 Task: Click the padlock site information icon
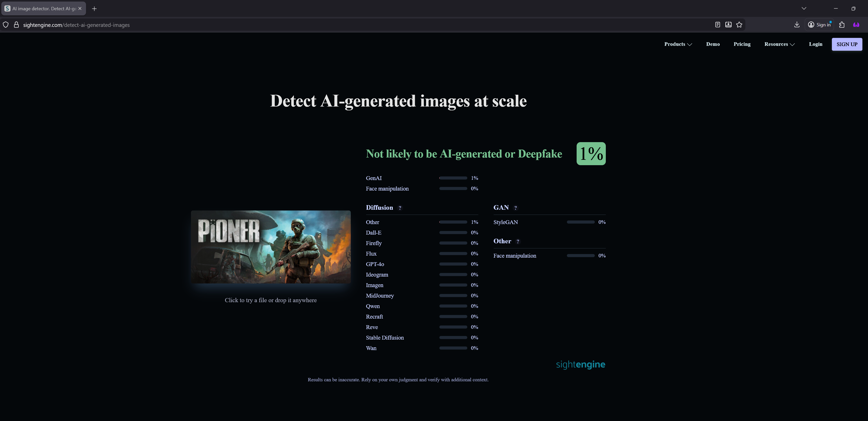click(16, 25)
